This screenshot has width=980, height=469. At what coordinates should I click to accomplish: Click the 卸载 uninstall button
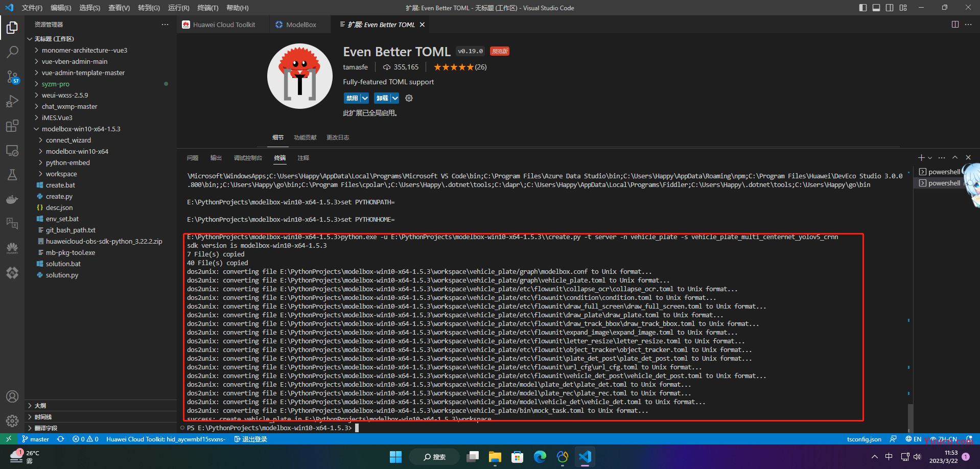click(x=382, y=98)
